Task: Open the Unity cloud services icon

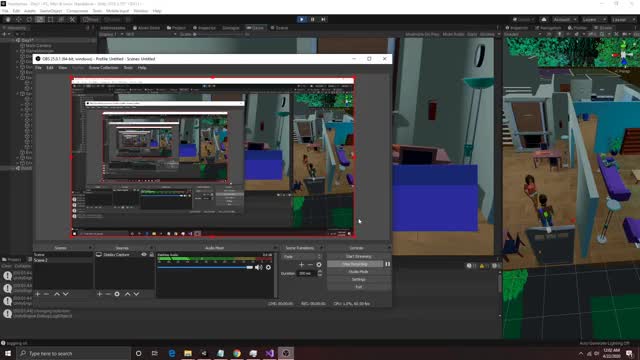Action: pos(544,20)
